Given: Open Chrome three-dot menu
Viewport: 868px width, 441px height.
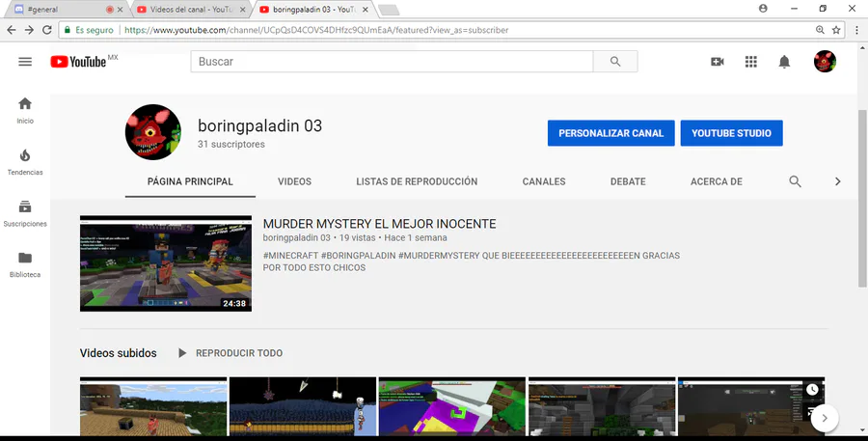Looking at the screenshot, I should (x=857, y=30).
